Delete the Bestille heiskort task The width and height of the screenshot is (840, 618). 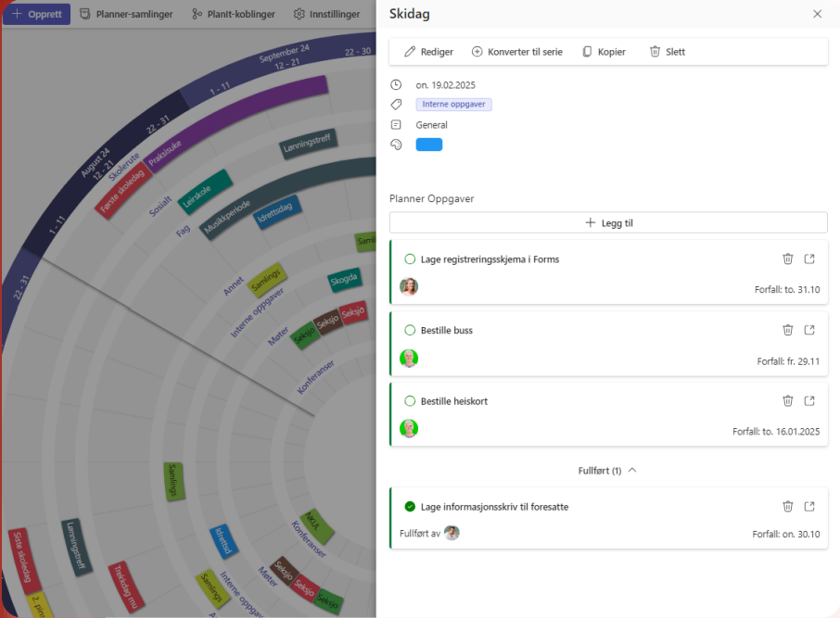pyautogui.click(x=787, y=401)
